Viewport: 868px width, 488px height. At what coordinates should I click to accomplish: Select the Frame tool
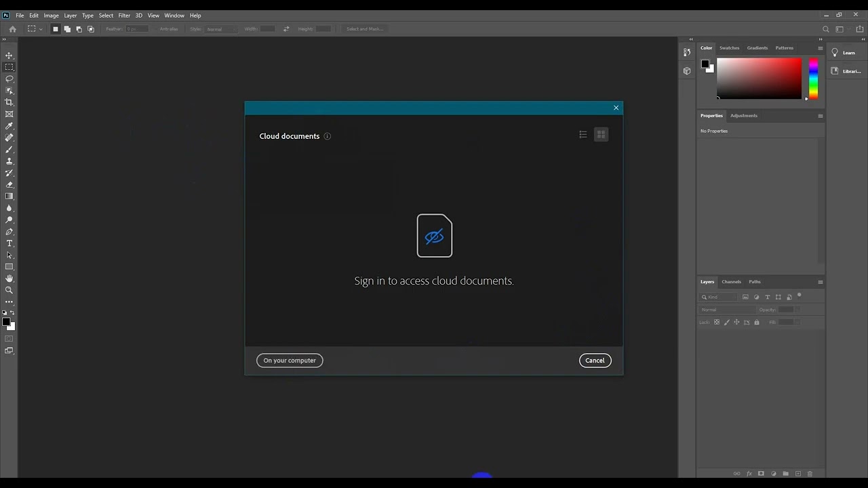[x=9, y=114]
